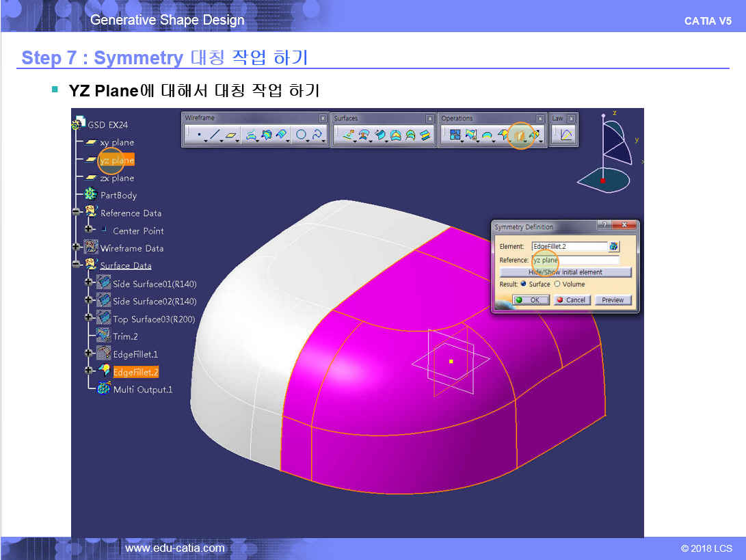Viewport: 746px width, 560px height.
Task: Select the Point tool in Wireframe toolbar
Action: (x=199, y=135)
